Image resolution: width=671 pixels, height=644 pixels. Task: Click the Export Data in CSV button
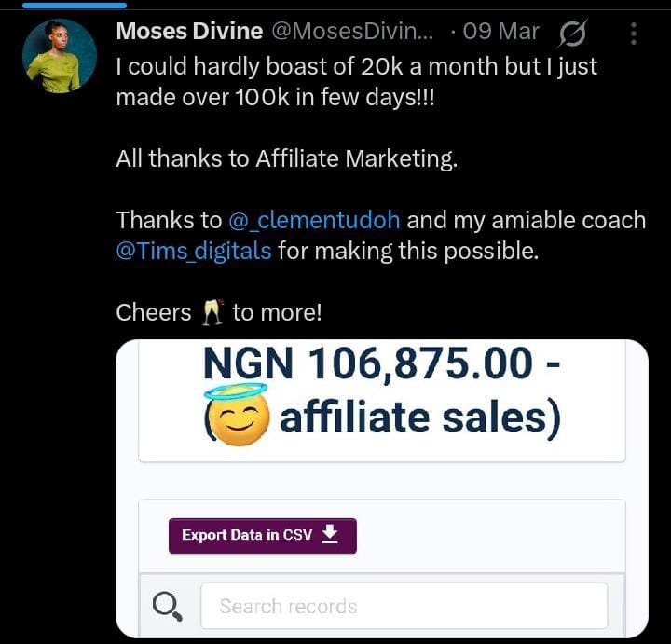(262, 535)
